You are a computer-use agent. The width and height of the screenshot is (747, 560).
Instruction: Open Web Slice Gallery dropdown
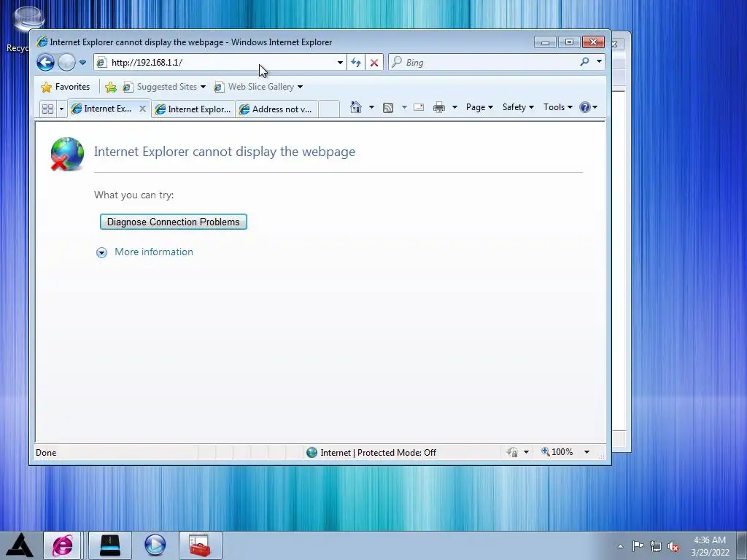coord(259,87)
